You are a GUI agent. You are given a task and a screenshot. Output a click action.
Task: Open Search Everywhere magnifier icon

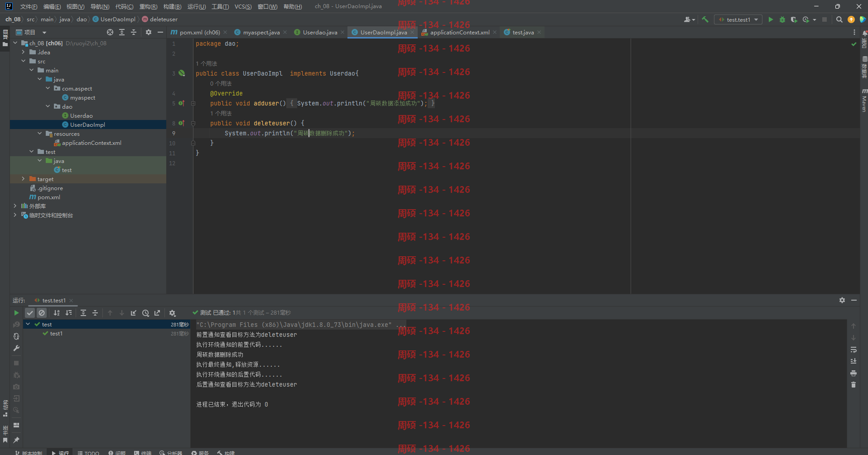839,19
